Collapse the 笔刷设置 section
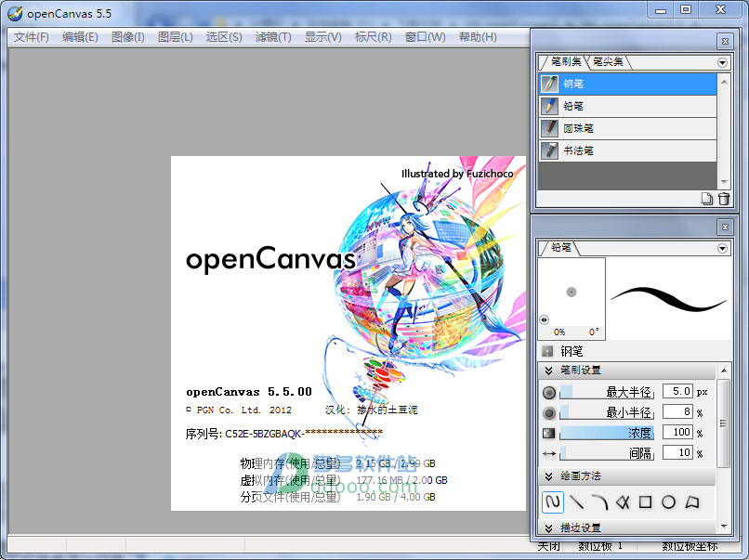749x560 pixels. tap(548, 371)
